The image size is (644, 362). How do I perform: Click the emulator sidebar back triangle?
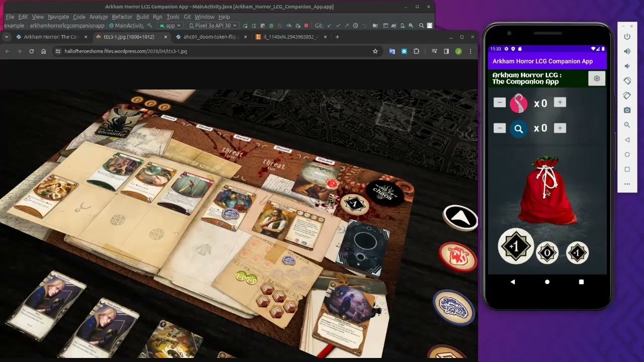coord(627,140)
